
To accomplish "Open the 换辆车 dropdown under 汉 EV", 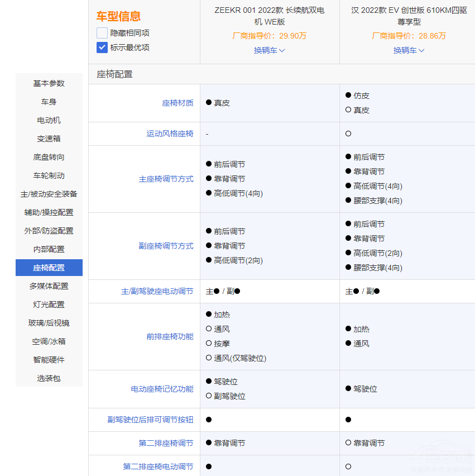I will (x=409, y=51).
